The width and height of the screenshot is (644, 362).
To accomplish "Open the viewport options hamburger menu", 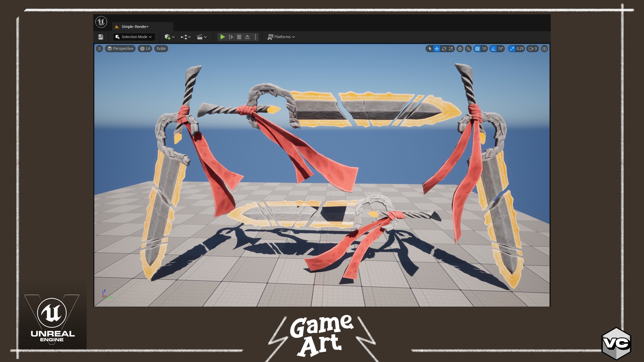I will pyautogui.click(x=99, y=49).
